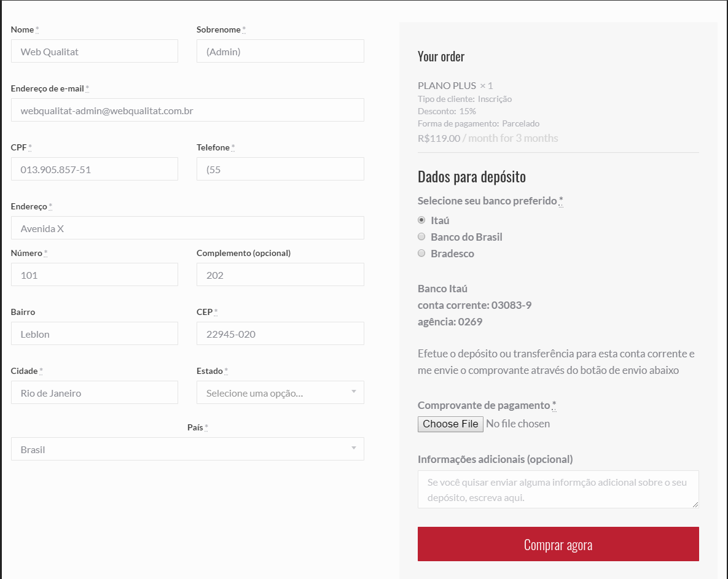Open the Estado dropdown
Image resolution: width=728 pixels, height=579 pixels.
pyautogui.click(x=280, y=393)
